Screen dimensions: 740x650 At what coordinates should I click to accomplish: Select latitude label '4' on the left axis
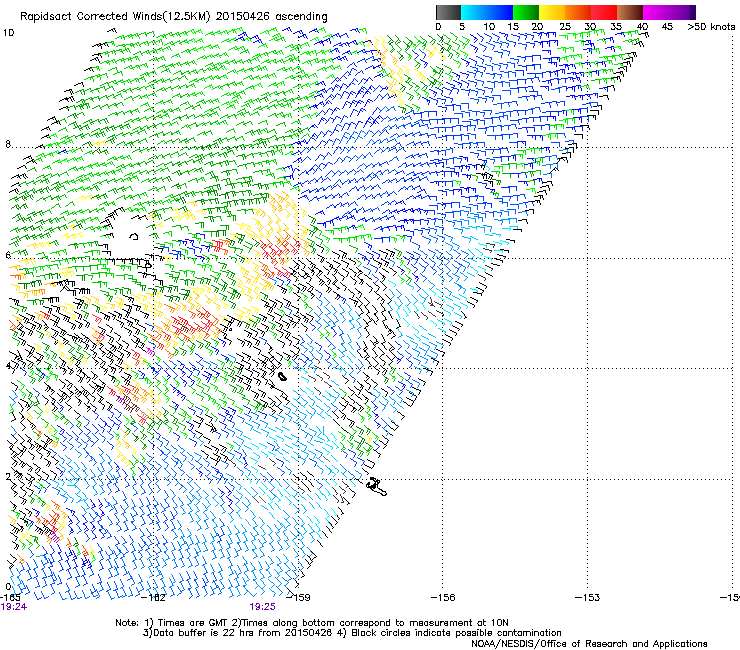(x=8, y=366)
